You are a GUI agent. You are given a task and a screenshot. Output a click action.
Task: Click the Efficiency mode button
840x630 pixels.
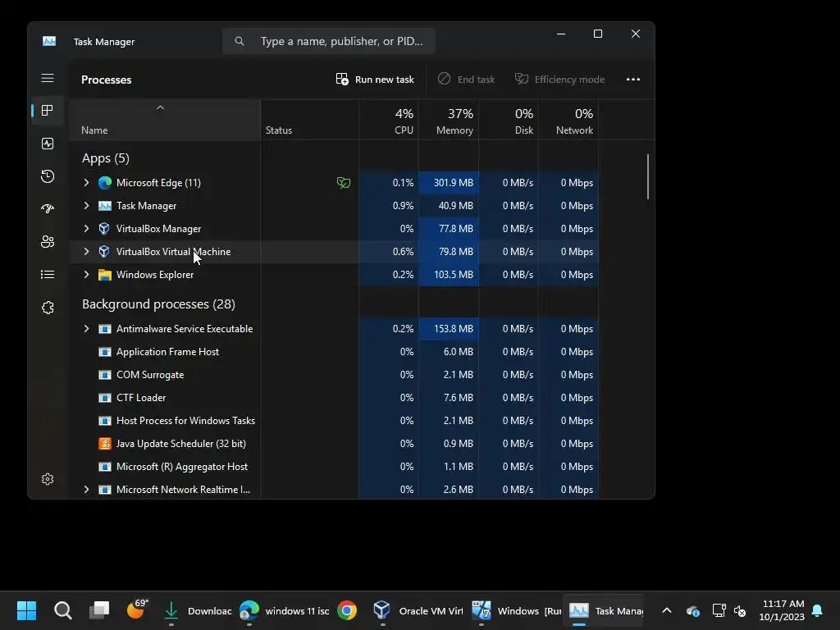[x=559, y=80]
